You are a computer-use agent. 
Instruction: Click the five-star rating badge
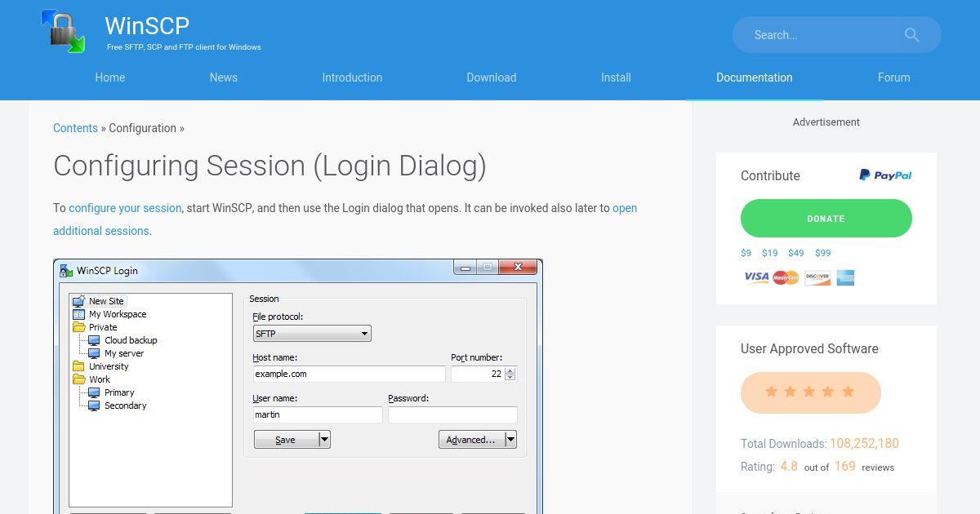point(810,392)
